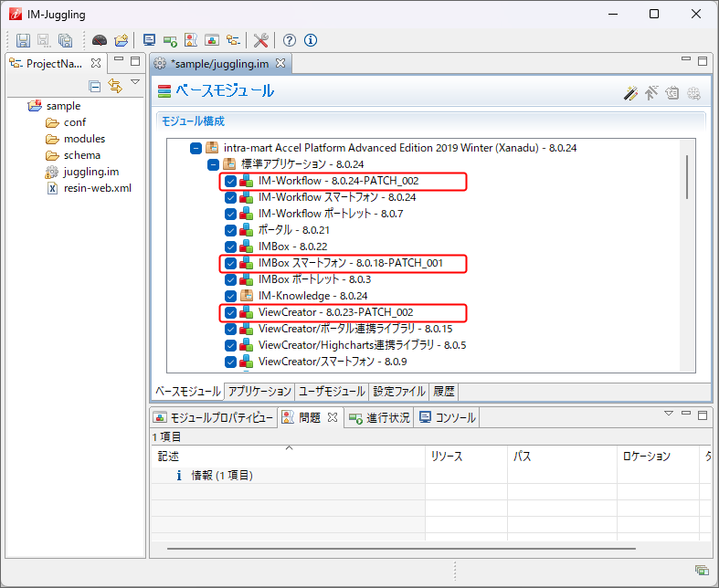719x588 pixels.
Task: Open bottom panel view menu dropdown
Action: [669, 414]
